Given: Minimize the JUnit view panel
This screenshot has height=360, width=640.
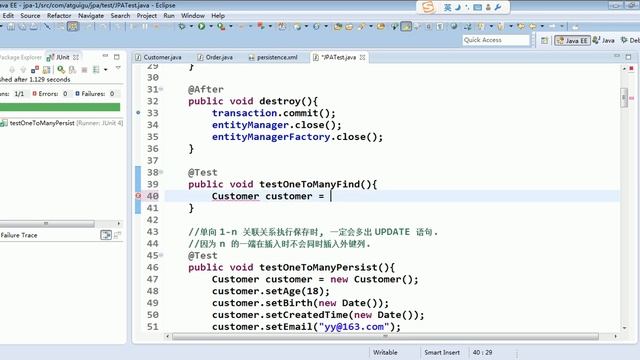Looking at the screenshot, I should 105,56.
